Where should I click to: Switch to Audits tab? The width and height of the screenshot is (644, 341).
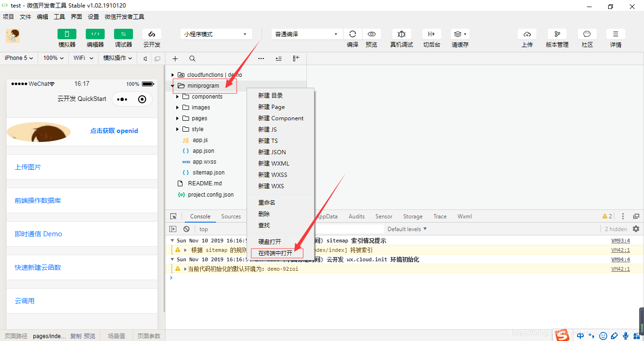(x=356, y=216)
